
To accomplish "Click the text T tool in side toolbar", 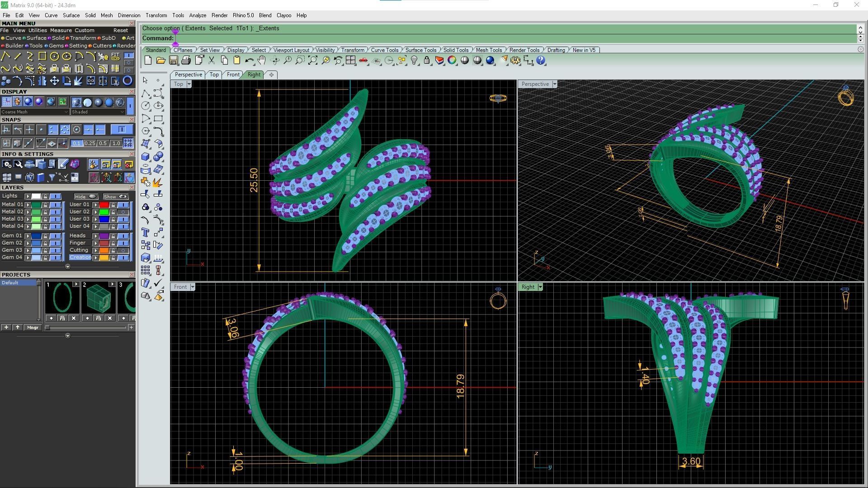I will click(x=146, y=232).
